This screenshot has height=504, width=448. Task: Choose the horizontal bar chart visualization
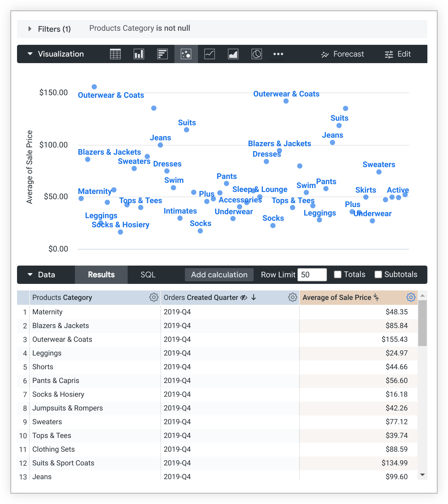tap(162, 54)
